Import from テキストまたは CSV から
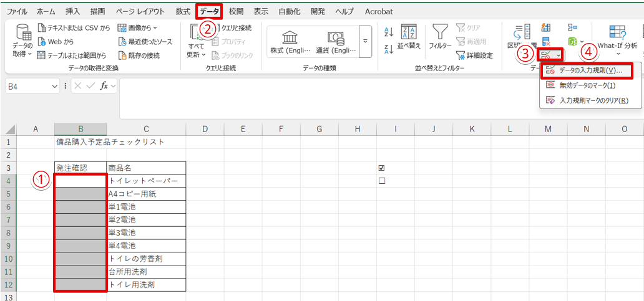This screenshot has width=644, height=301. 74,28
